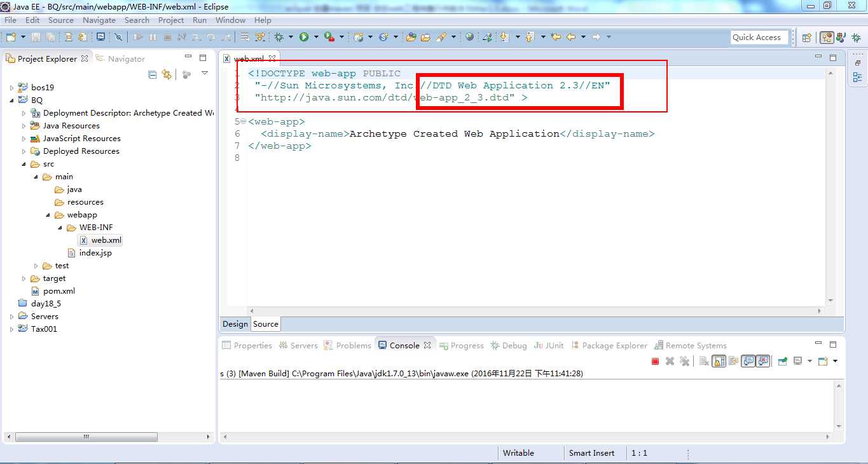
Task: Open the New file dropdown arrow
Action: [23, 37]
